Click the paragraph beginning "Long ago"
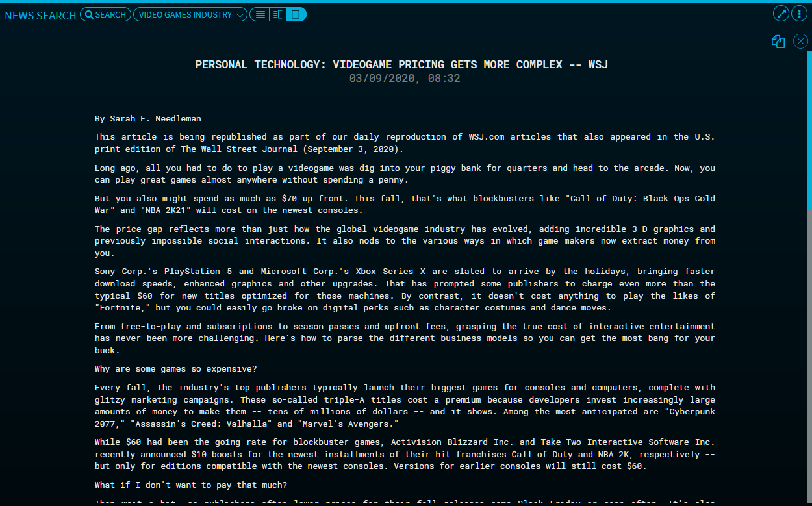 [x=404, y=173]
